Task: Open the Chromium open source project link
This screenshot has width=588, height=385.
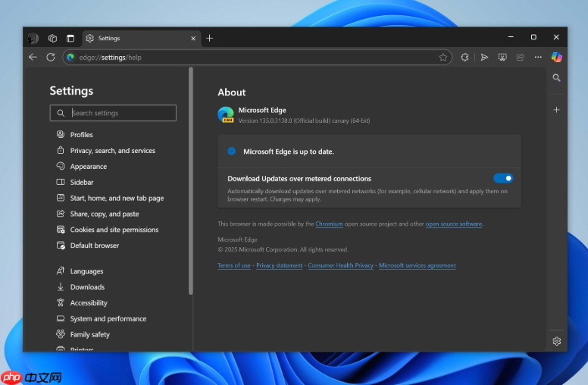Action: 329,224
